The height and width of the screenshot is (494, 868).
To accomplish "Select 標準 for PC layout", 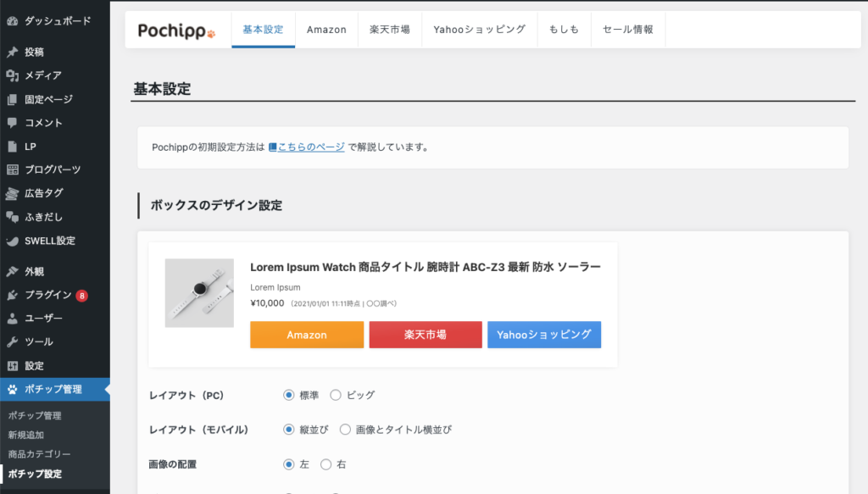I will coord(288,395).
